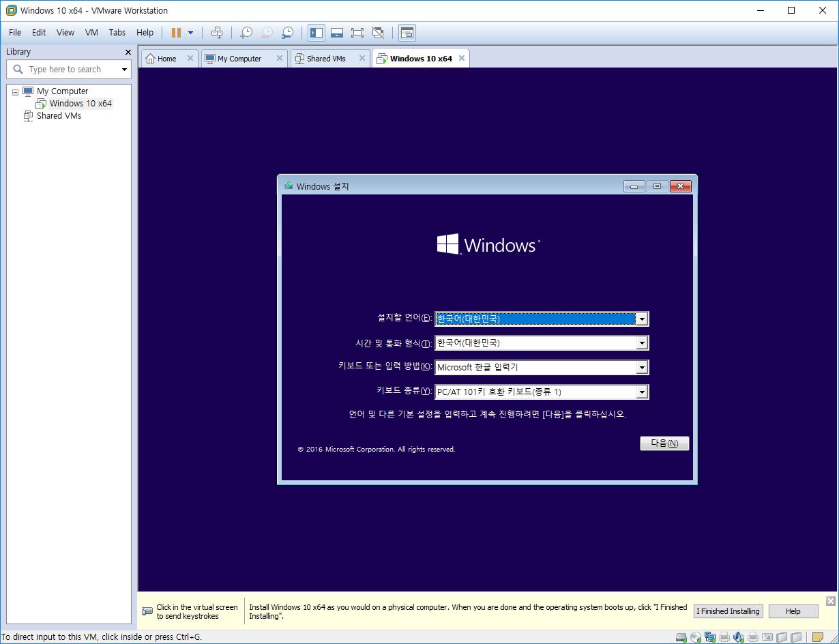Open the Library search options dropdown arrow
The width and height of the screenshot is (839, 644).
pos(125,70)
